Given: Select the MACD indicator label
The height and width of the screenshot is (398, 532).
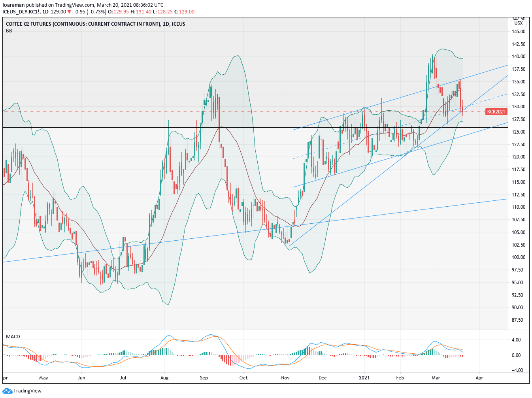Looking at the screenshot, I should (13, 337).
